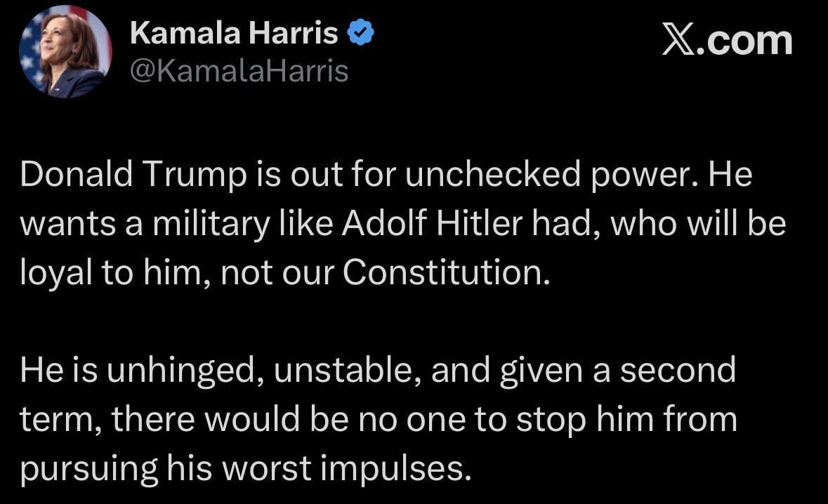The width and height of the screenshot is (828, 504).
Task: Click the words "second term" line ending "second"
Action: (x=678, y=371)
